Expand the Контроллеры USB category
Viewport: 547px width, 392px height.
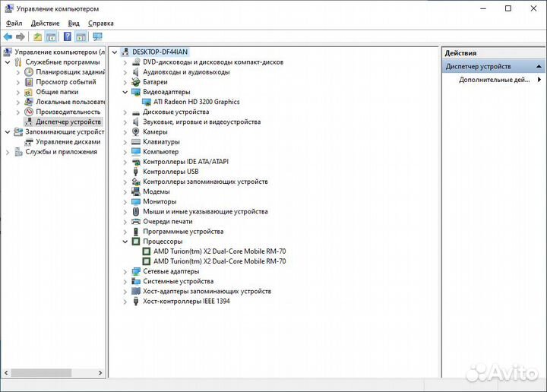(x=125, y=172)
